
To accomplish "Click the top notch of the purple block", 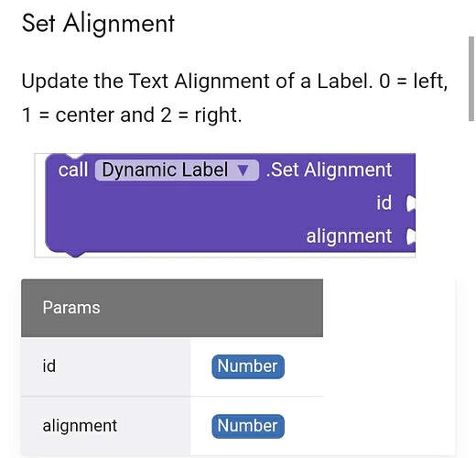I will [x=75, y=157].
